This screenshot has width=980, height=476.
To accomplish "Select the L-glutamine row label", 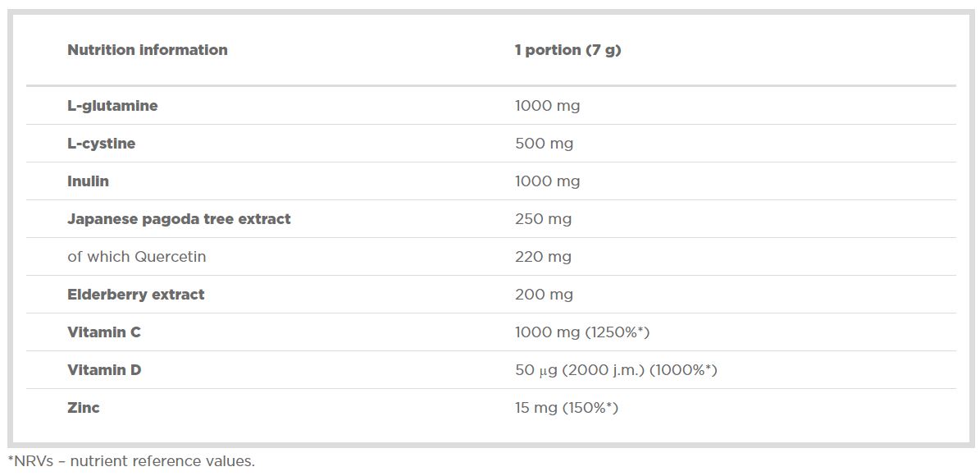I will 112,106.
